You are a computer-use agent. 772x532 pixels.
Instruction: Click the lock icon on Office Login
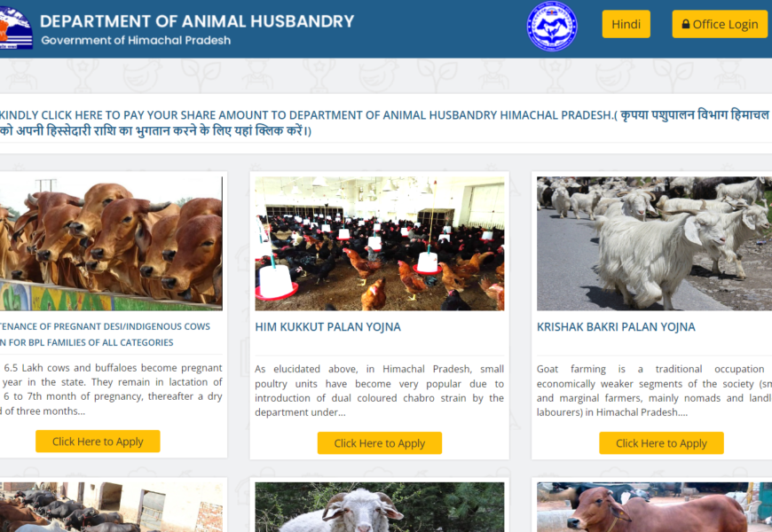click(685, 24)
